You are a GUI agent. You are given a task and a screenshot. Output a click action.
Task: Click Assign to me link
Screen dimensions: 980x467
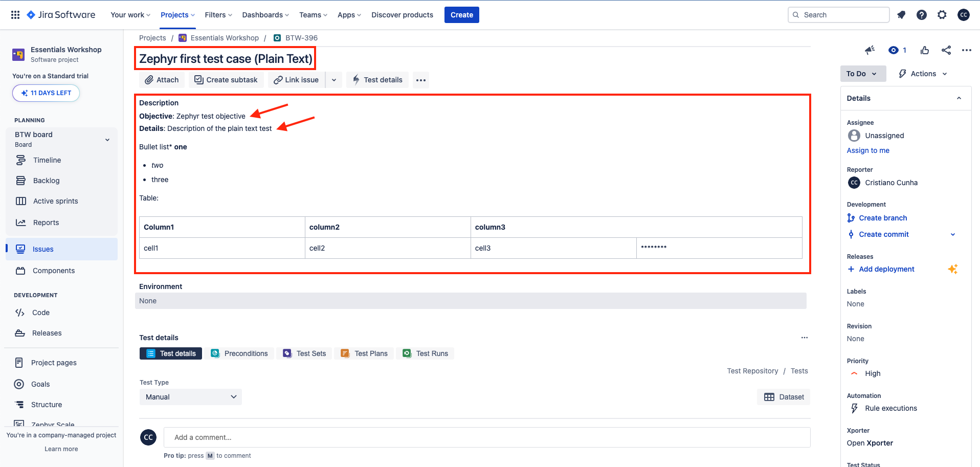click(x=868, y=150)
